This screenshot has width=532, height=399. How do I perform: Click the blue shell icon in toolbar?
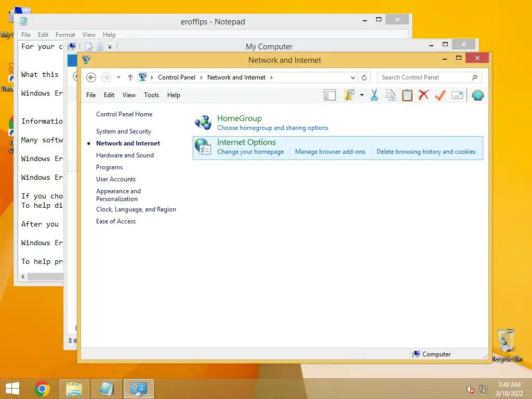point(478,96)
